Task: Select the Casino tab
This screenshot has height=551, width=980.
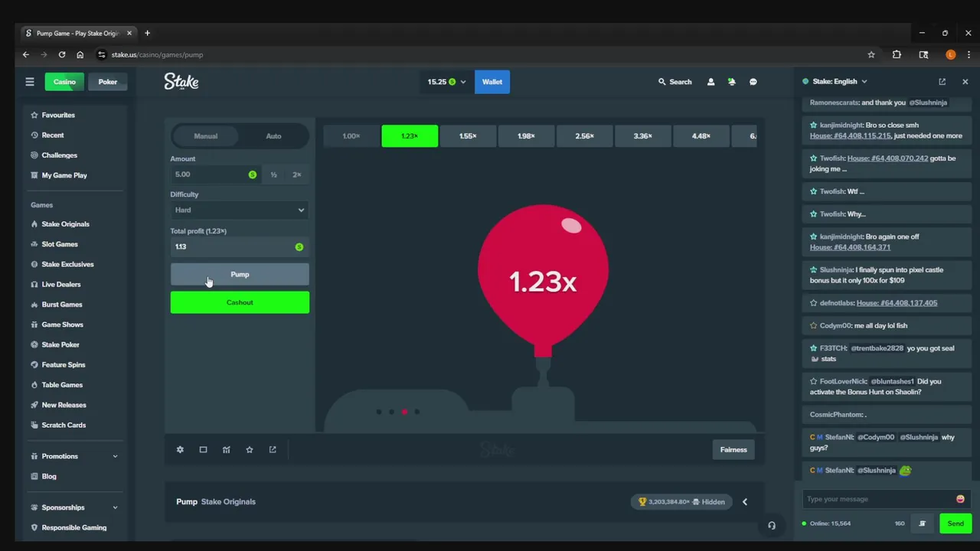Action: pos(64,82)
